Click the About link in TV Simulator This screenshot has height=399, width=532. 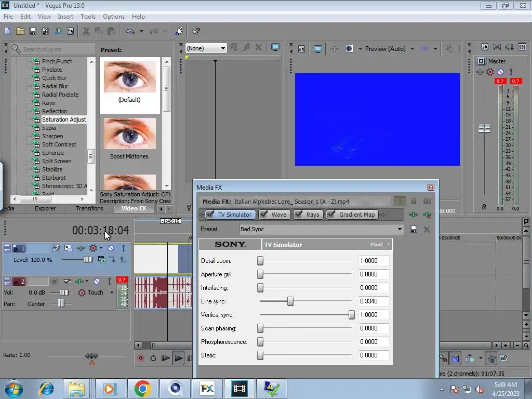coord(376,245)
